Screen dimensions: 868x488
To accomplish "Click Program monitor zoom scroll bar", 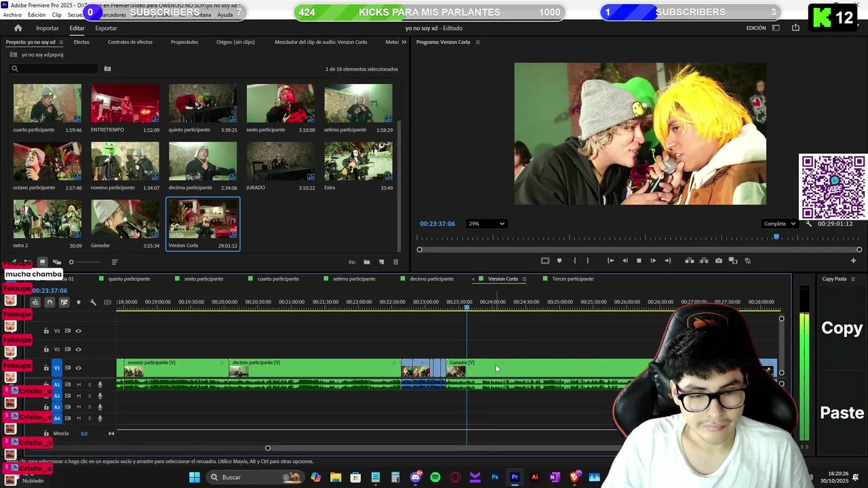I will point(639,250).
